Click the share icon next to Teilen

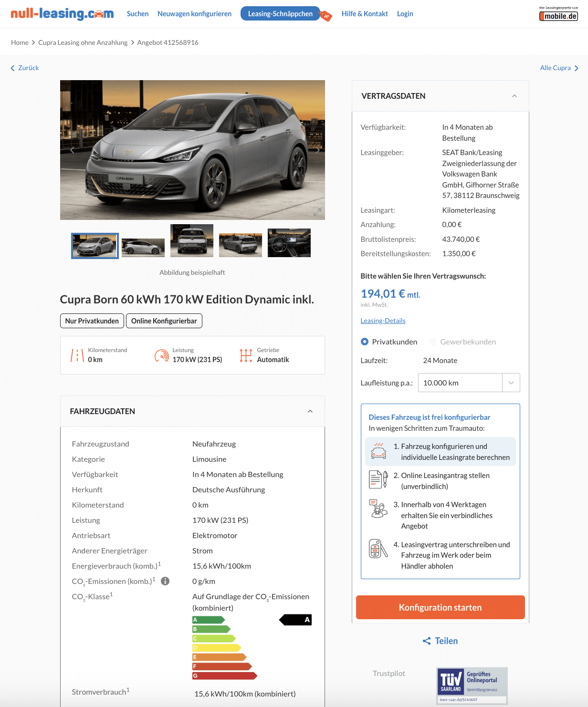427,641
